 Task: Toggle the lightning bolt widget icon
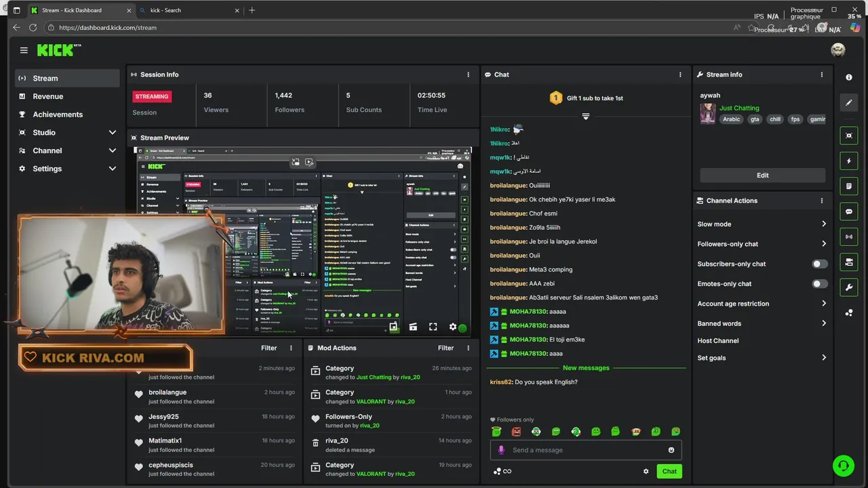pyautogui.click(x=849, y=161)
